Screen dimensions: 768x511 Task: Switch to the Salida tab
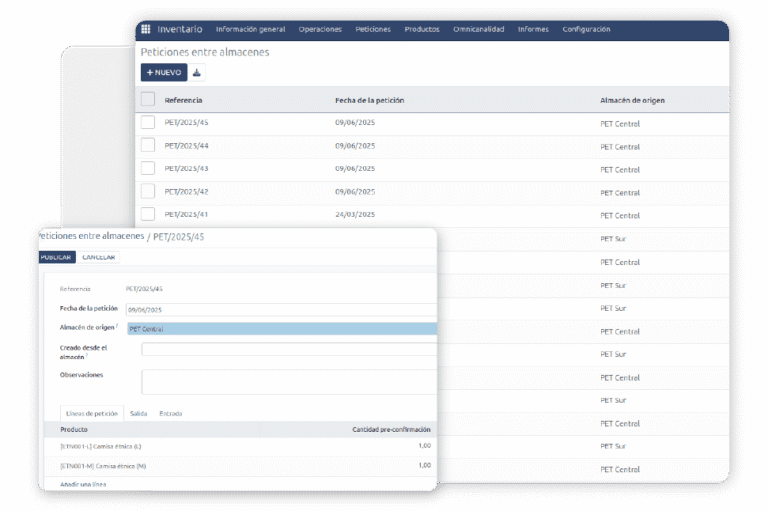(x=139, y=413)
